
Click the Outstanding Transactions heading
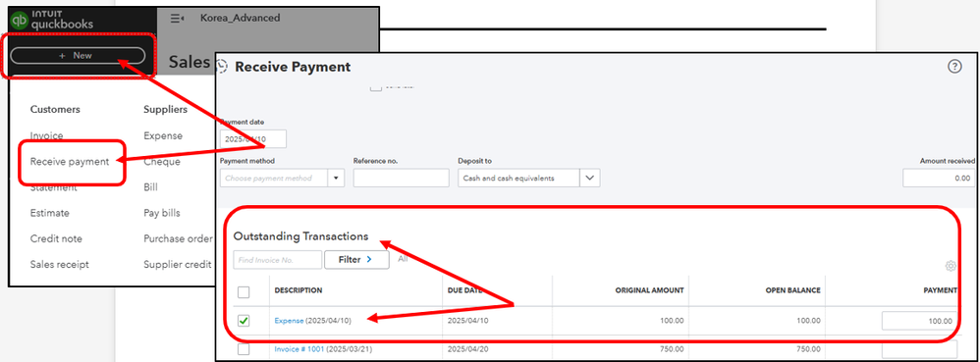(x=300, y=236)
